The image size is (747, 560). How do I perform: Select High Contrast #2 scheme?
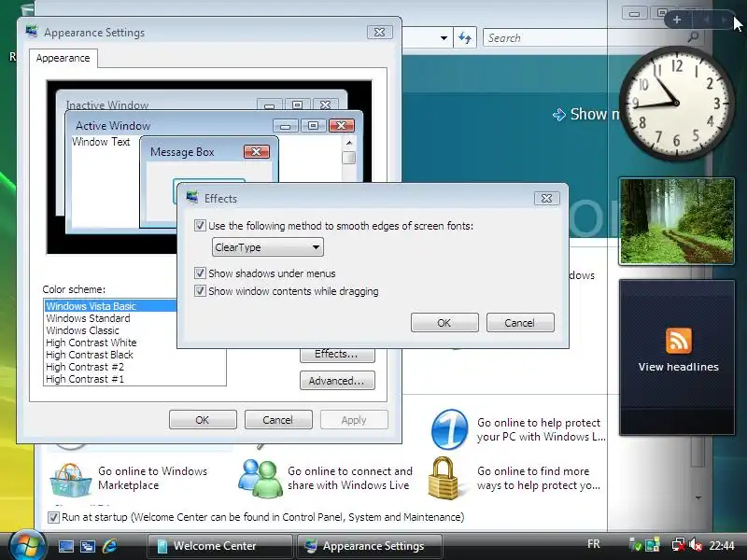[85, 367]
